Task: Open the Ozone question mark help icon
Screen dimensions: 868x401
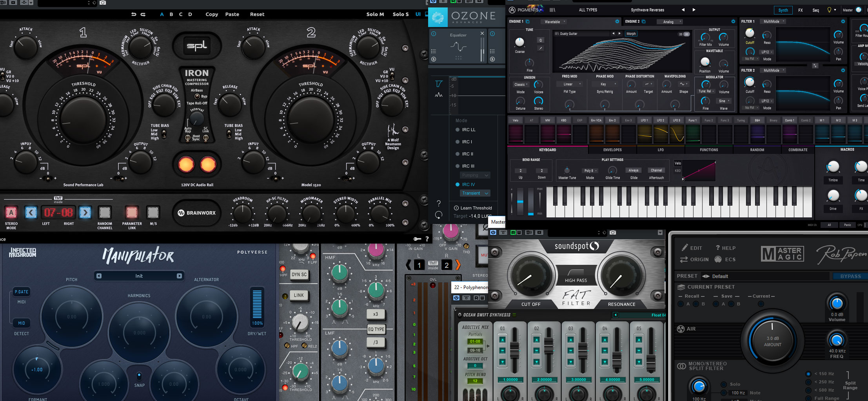Action: click(x=439, y=203)
